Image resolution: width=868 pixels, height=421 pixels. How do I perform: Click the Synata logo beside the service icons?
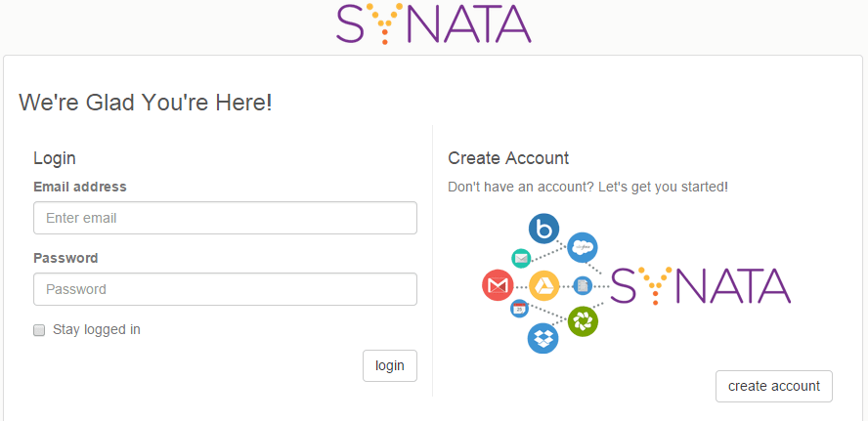coord(700,285)
